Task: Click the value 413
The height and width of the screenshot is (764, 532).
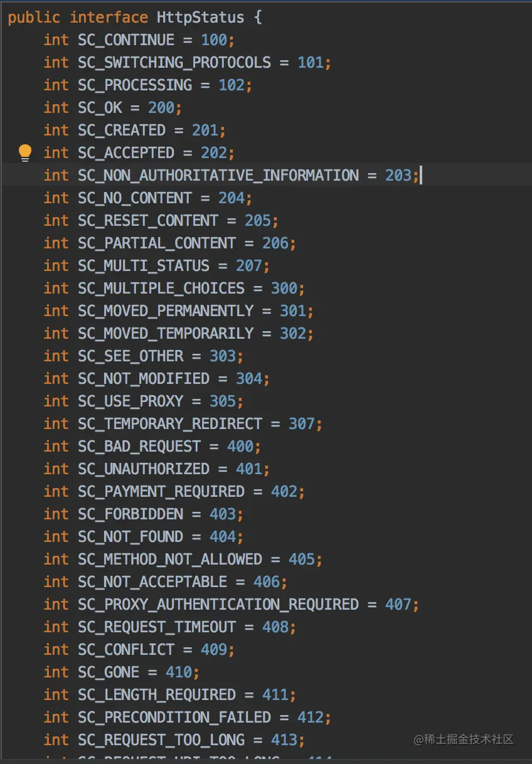Action: (284, 740)
